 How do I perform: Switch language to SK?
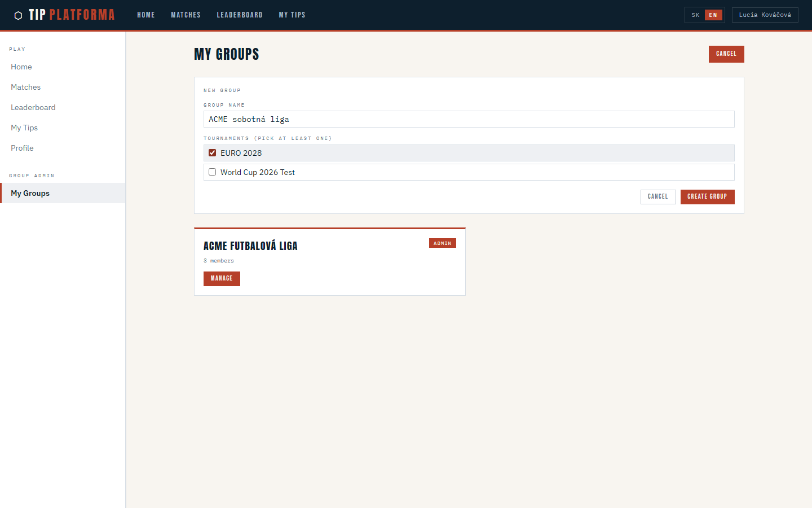point(695,15)
